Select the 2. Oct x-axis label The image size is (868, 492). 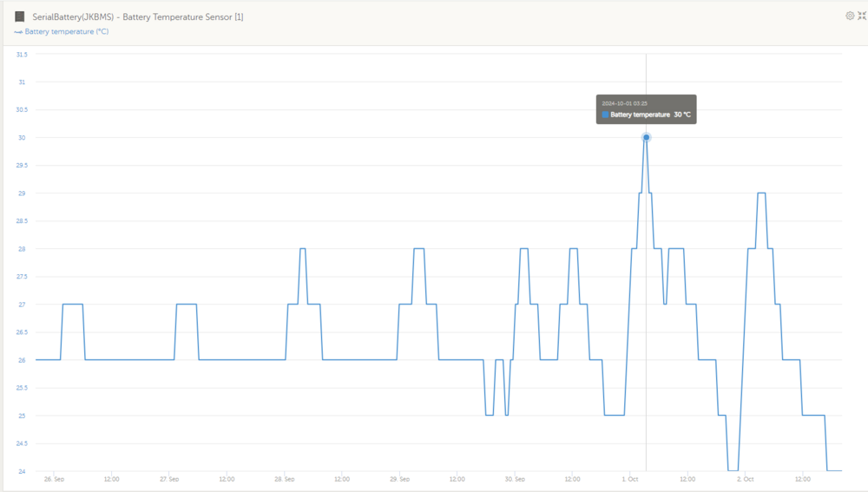tap(745, 478)
